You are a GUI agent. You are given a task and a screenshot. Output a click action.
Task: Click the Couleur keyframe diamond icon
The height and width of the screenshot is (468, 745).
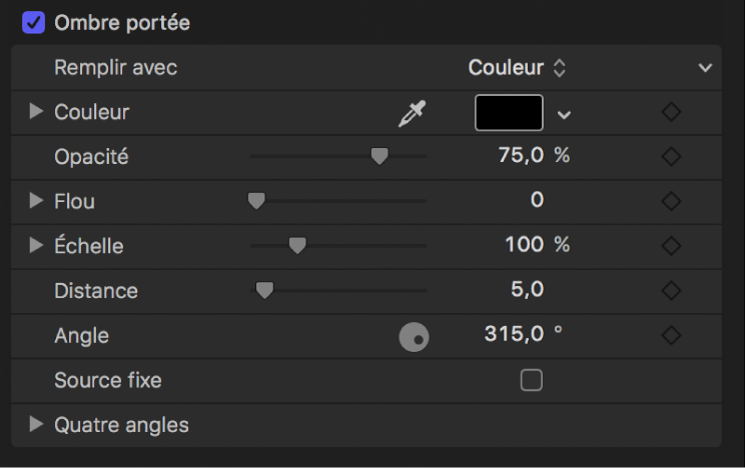coord(671,113)
